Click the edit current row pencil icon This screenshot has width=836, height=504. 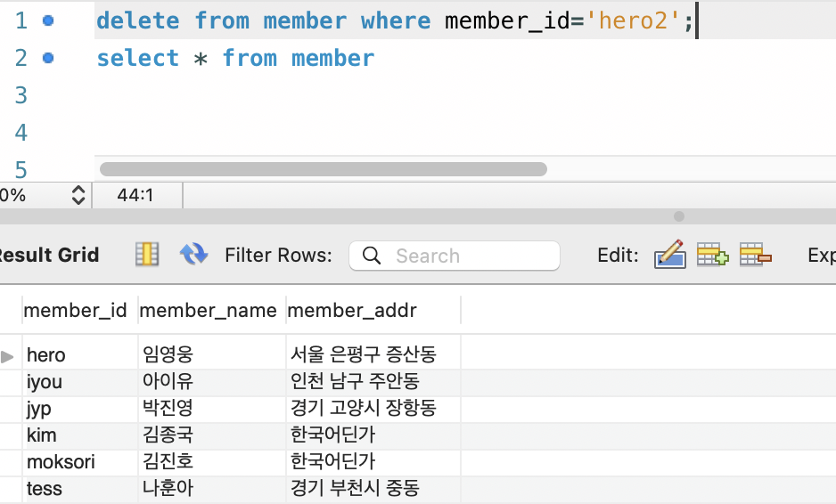(x=670, y=254)
